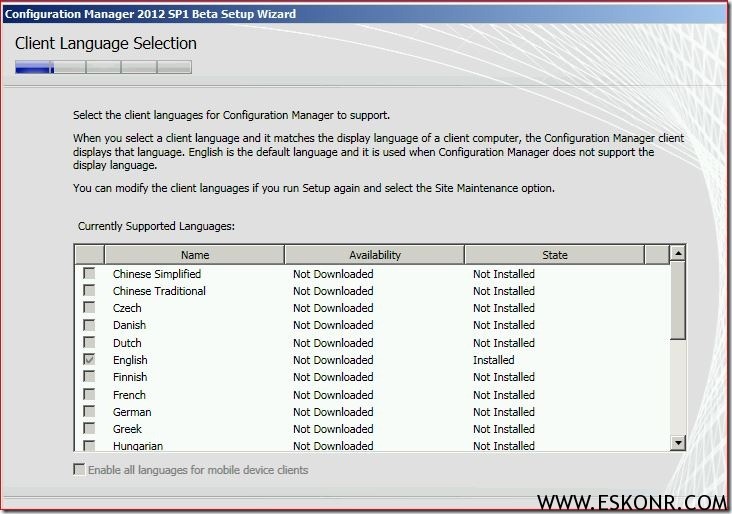Click 'Not Downloaded' availability for Czech
732x514 pixels.
point(333,308)
